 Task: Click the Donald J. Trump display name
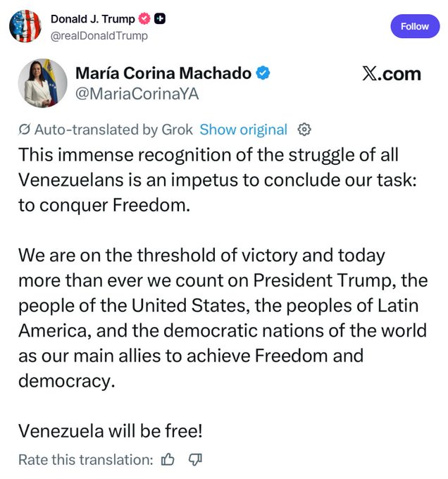[x=92, y=19]
